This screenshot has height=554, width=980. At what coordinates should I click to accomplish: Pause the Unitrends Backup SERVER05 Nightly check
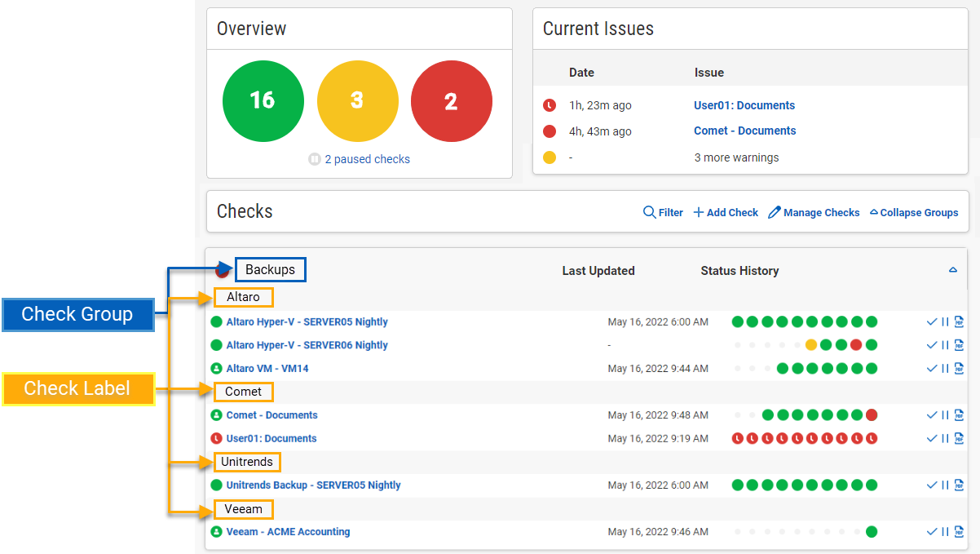point(946,485)
